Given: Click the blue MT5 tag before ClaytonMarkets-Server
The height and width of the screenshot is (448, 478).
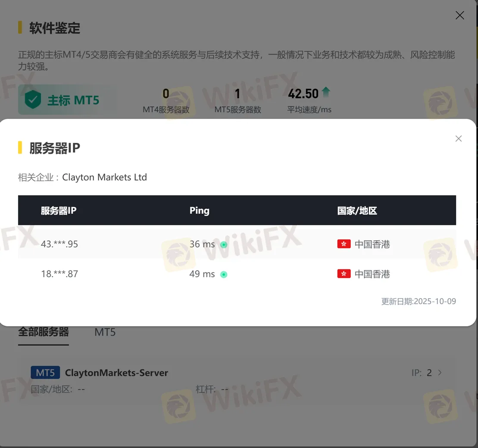Looking at the screenshot, I should tap(45, 373).
